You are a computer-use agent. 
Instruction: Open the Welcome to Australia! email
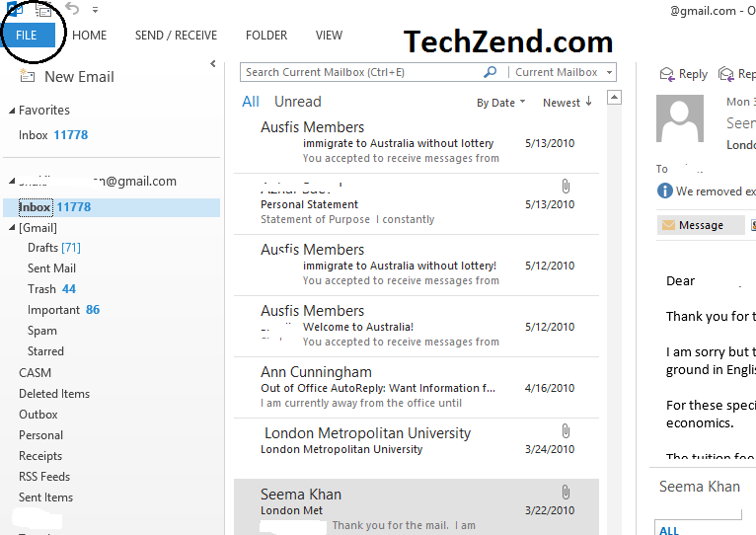click(x=416, y=326)
